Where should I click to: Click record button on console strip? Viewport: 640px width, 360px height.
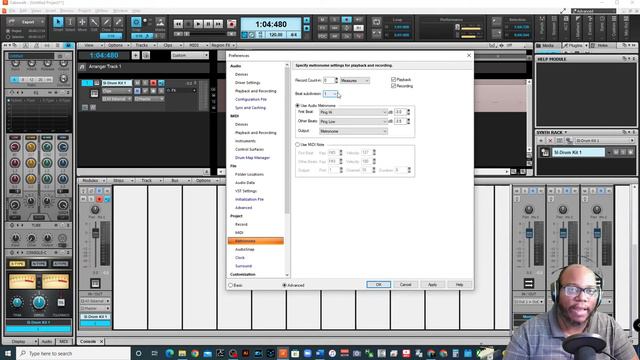99,199
